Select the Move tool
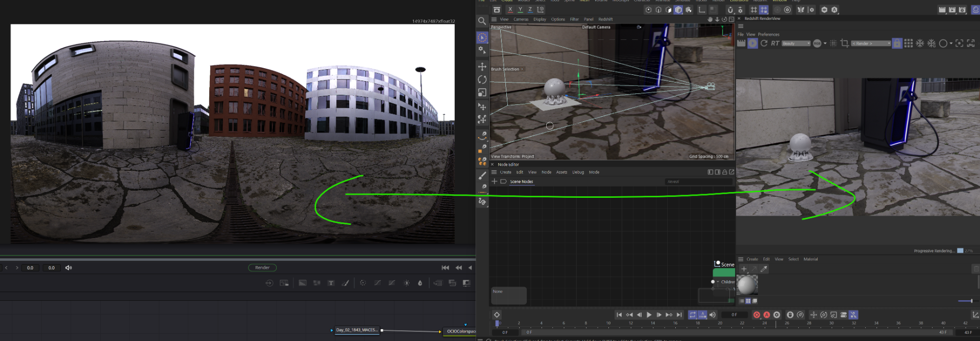Screen dimensions: 980x341 482,67
